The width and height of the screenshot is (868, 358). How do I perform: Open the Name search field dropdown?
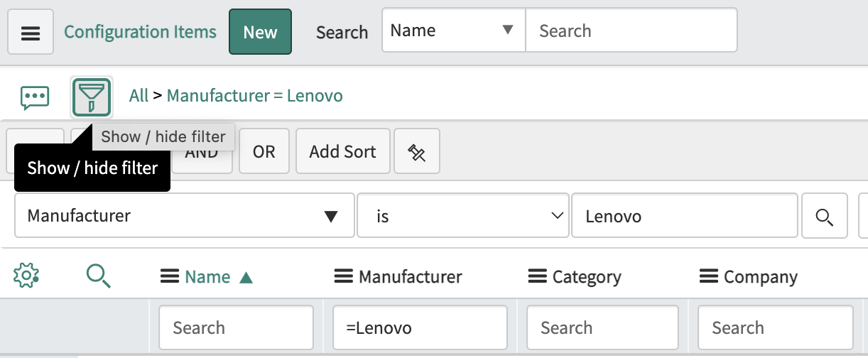point(454,31)
